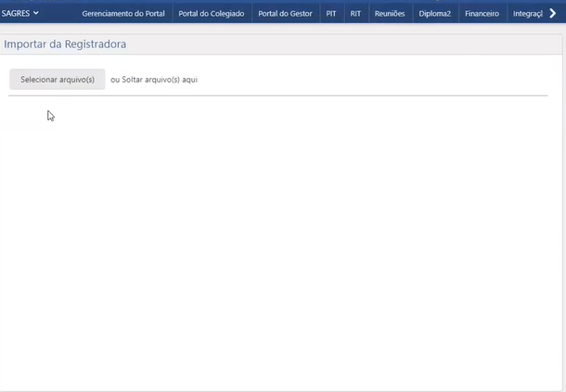Open the SAGRES dropdown menu
The height and width of the screenshot is (392, 566).
coord(19,14)
